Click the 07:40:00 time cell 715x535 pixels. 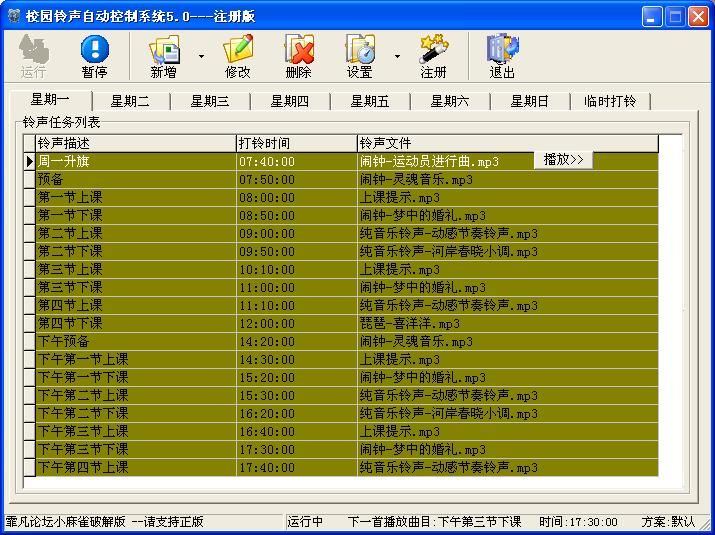pos(297,161)
